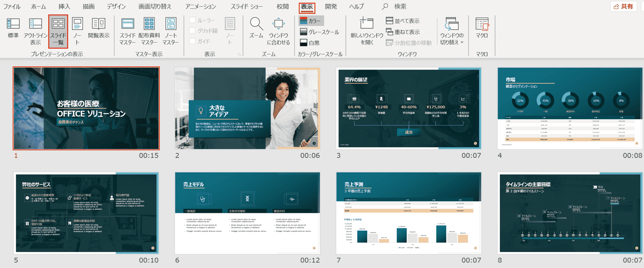Open the 挿入 tab
The width and height of the screenshot is (644, 268).
(x=64, y=6)
